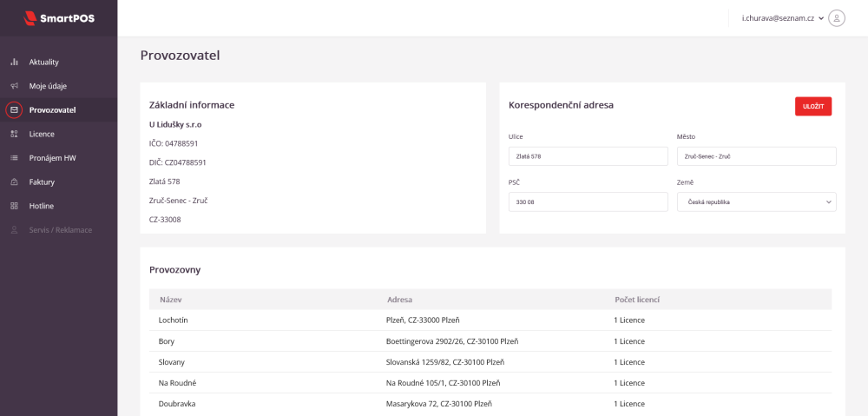Viewport: 868px width, 416px height.
Task: Click the Provozovatel envelope icon
Action: point(14,110)
